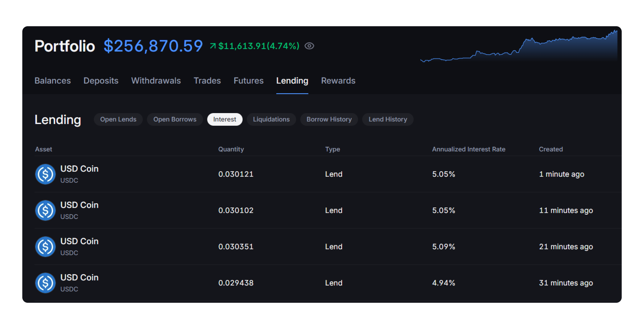This screenshot has height=329, width=644.
Task: Select the Futures tab
Action: pos(248,81)
